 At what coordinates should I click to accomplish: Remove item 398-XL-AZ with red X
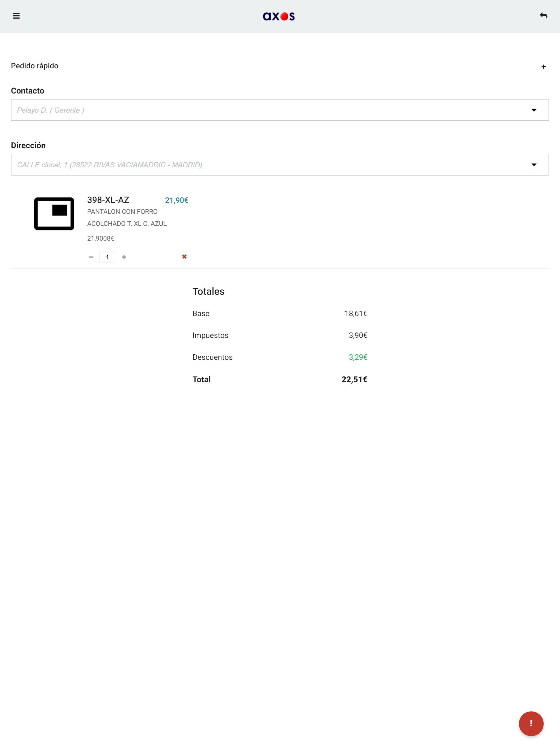point(184,257)
